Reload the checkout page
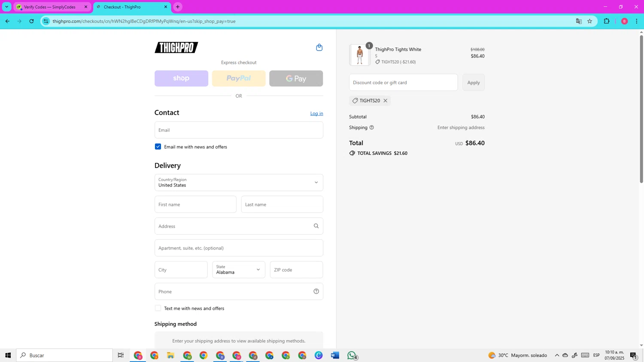This screenshot has height=362, width=644. tap(31, 21)
